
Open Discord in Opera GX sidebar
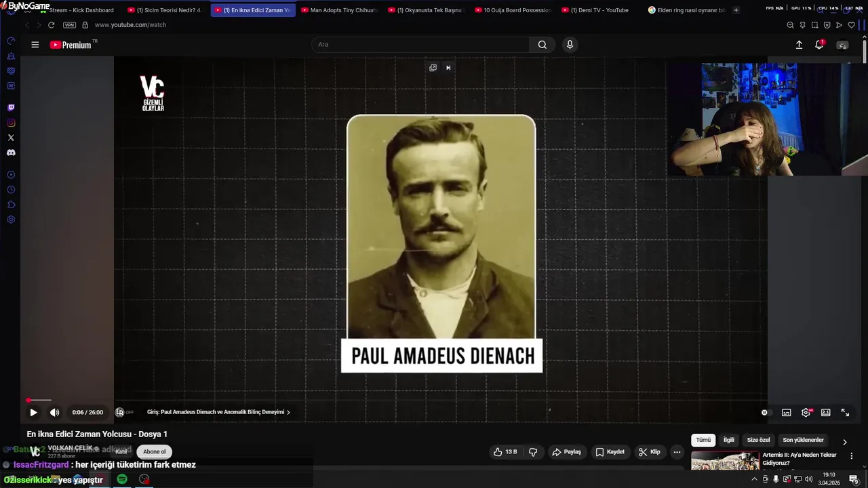click(11, 152)
